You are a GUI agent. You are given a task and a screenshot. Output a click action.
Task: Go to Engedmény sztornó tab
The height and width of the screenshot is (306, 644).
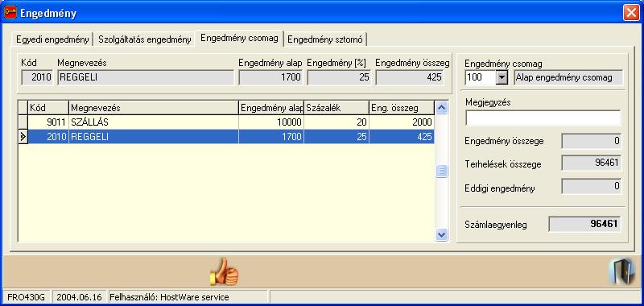325,39
